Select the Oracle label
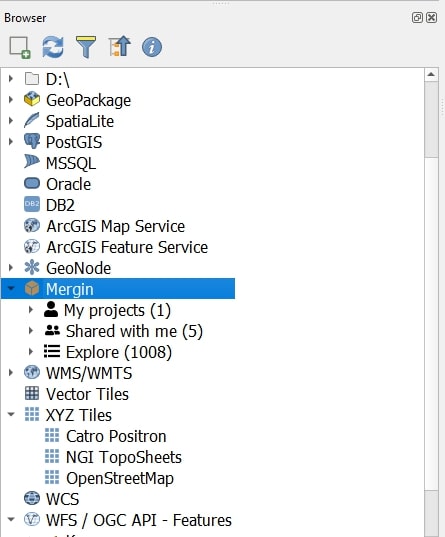This screenshot has width=445, height=537. point(69,184)
